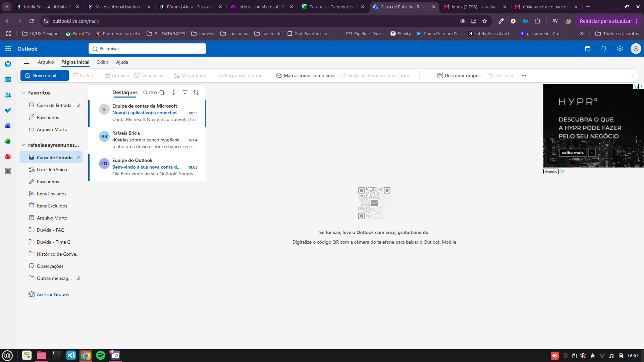The image size is (644, 362).
Task: Expand the Novo email dropdown arrow
Action: [64, 75]
